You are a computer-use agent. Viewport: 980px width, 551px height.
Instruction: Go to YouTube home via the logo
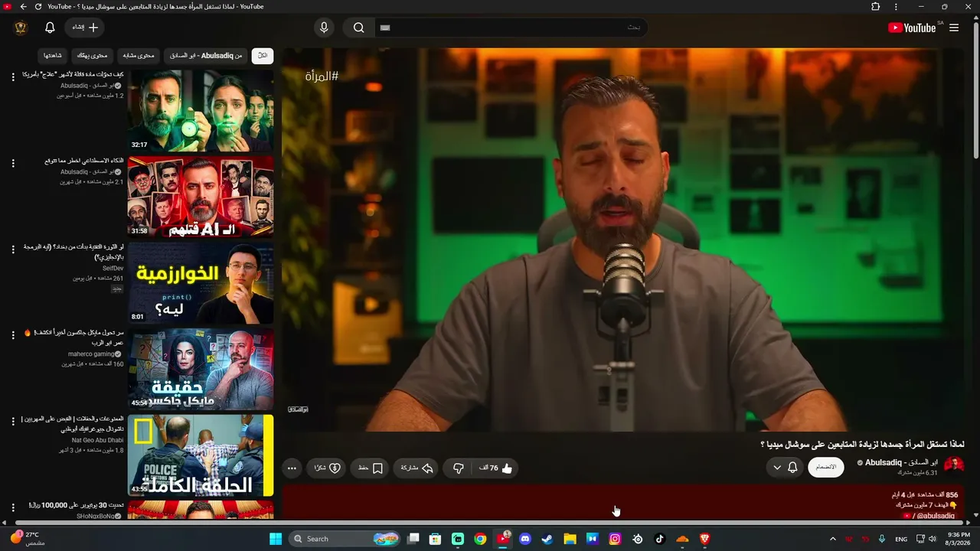912,28
